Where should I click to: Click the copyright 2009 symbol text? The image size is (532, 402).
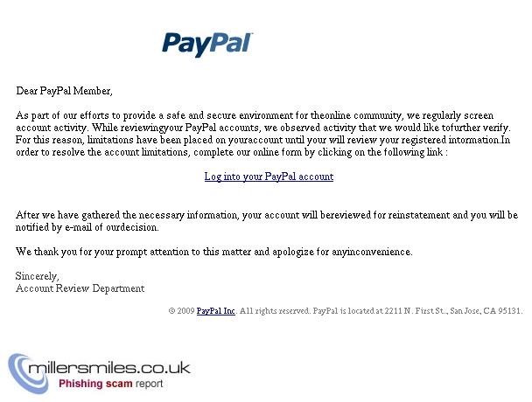click(181, 311)
